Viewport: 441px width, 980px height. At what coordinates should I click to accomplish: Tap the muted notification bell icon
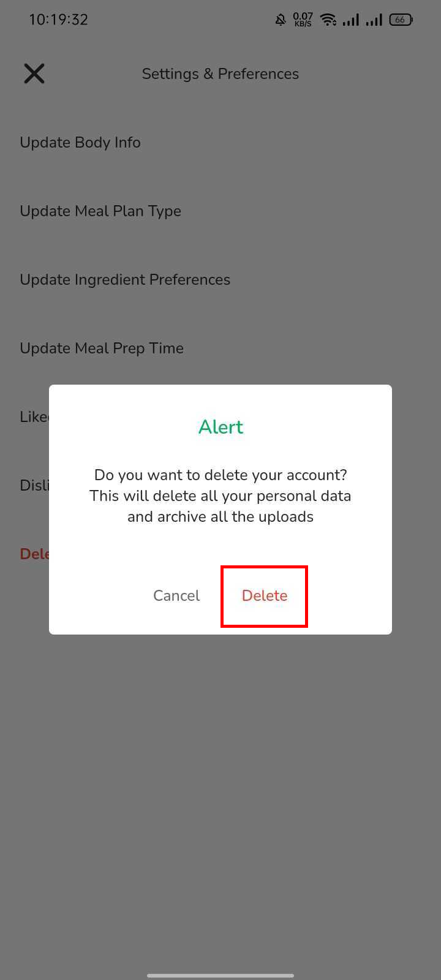(x=281, y=20)
